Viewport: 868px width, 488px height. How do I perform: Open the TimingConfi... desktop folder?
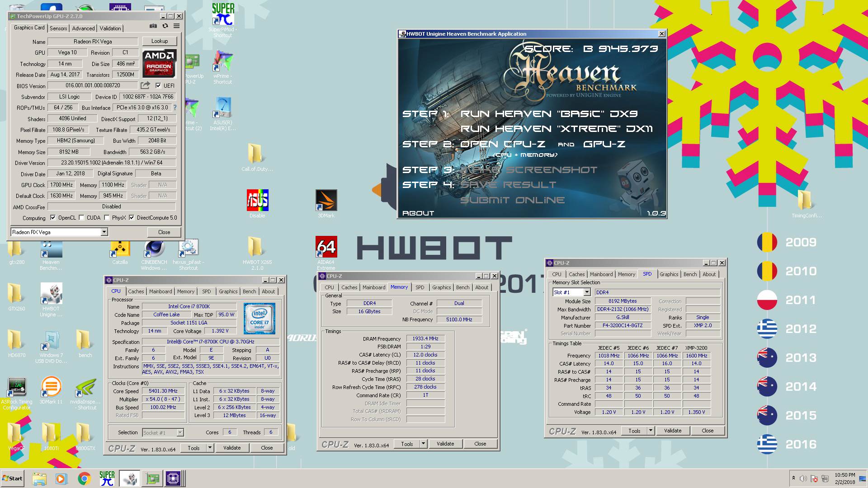click(807, 204)
